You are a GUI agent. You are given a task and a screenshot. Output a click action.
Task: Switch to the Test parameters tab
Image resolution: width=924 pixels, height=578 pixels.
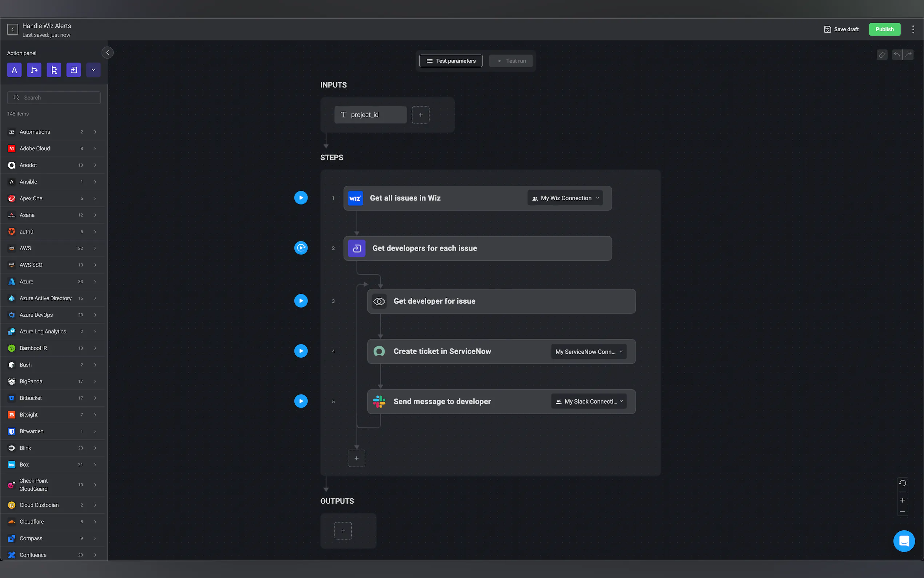click(x=451, y=60)
